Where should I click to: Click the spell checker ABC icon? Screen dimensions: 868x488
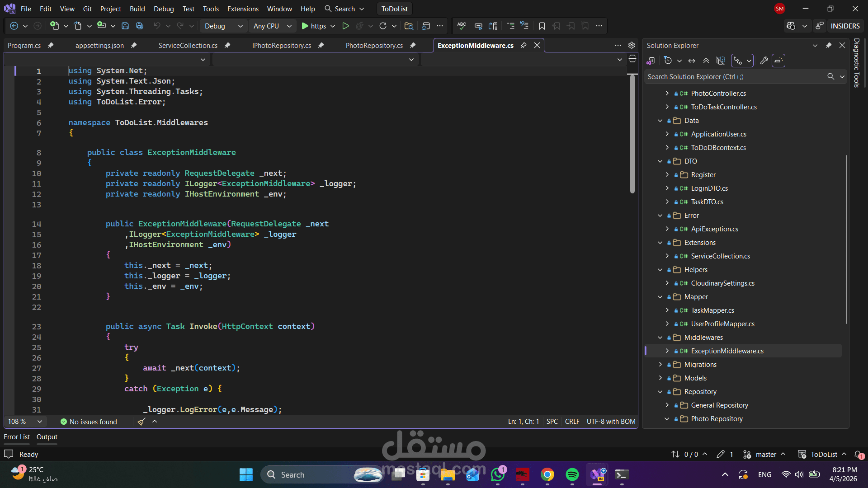click(x=461, y=26)
